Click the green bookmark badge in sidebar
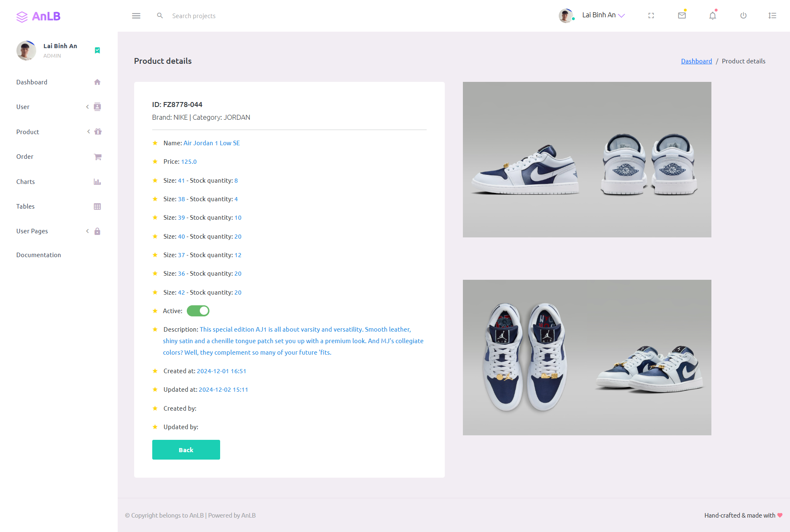 tap(98, 50)
